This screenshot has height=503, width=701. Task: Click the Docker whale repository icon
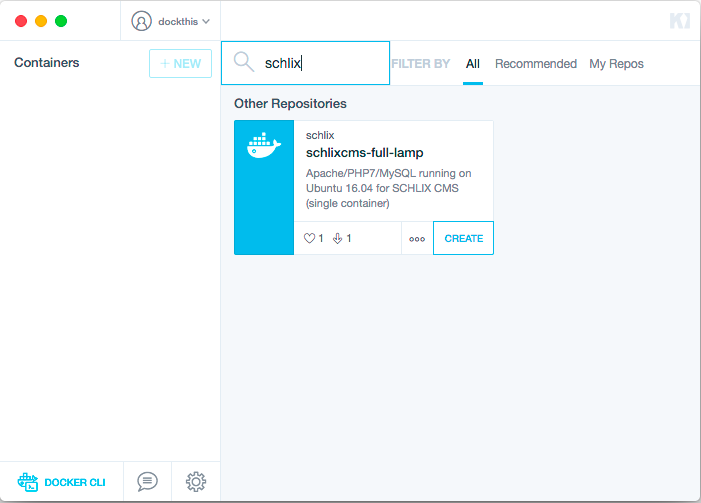coord(264,145)
